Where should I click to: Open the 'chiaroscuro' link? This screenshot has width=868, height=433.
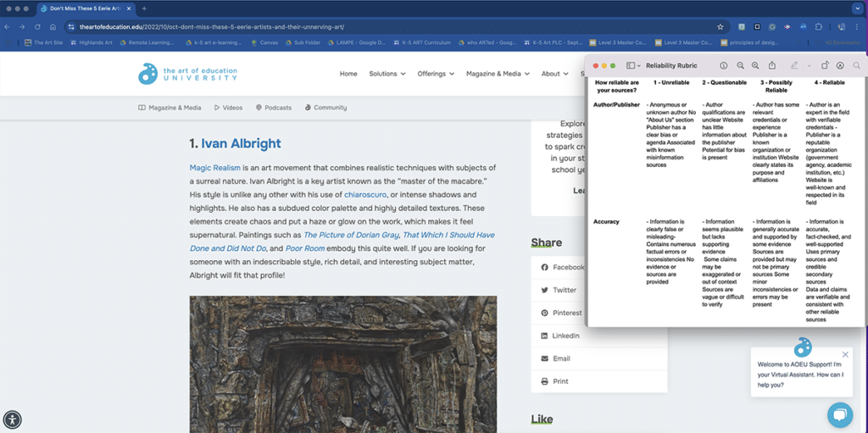click(364, 195)
